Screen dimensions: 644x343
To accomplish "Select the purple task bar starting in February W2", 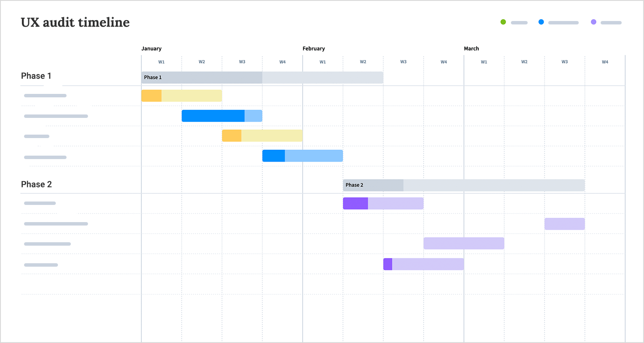I will tap(383, 203).
